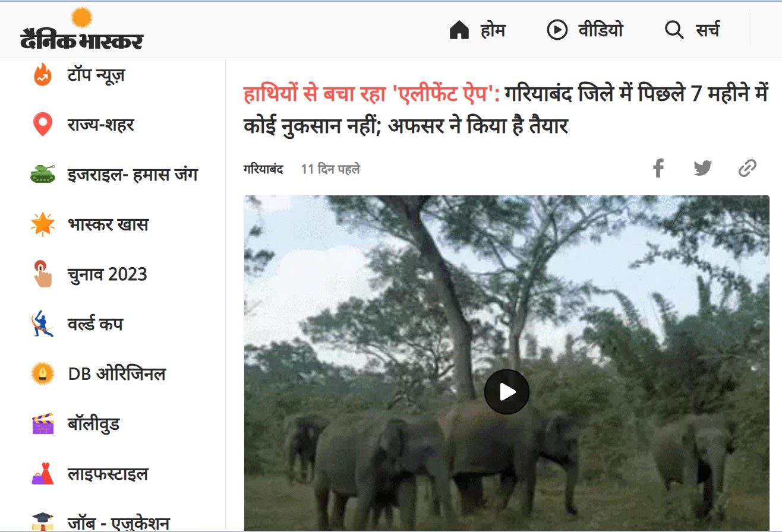The height and width of the screenshot is (532, 782).
Task: Click the flame icon for टॉप न्यूज़
Action: coord(42,75)
